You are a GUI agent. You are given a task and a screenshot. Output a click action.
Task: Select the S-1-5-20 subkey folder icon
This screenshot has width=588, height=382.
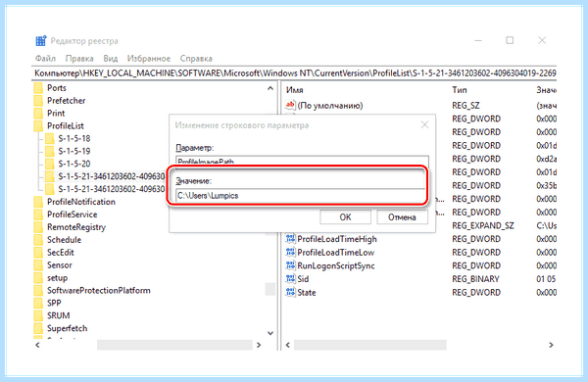(50, 164)
